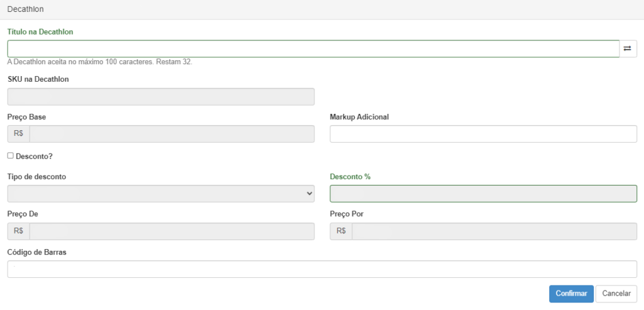Screen dimensions: 644x310
Task: Click the R$ prefix of Preço Por
Action: [341, 231]
